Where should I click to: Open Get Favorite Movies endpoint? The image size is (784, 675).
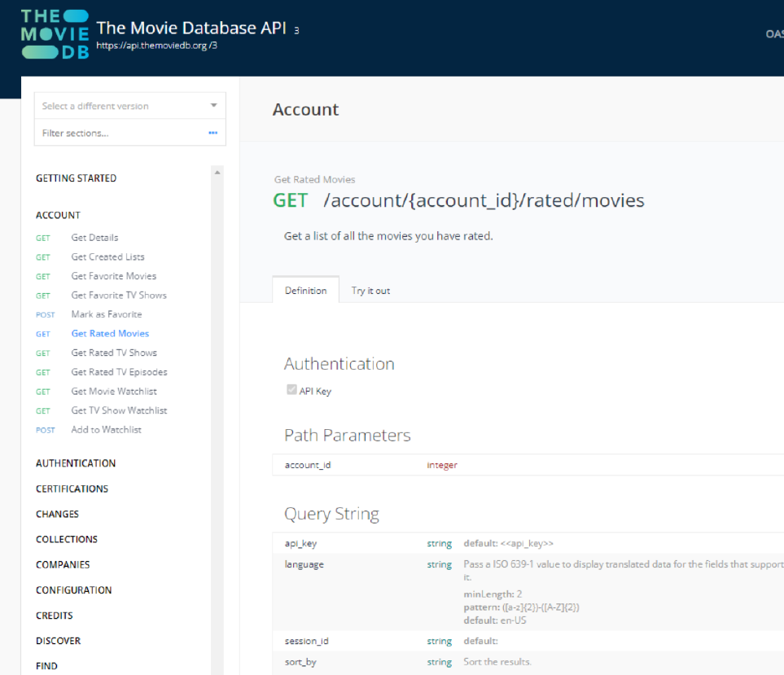113,276
